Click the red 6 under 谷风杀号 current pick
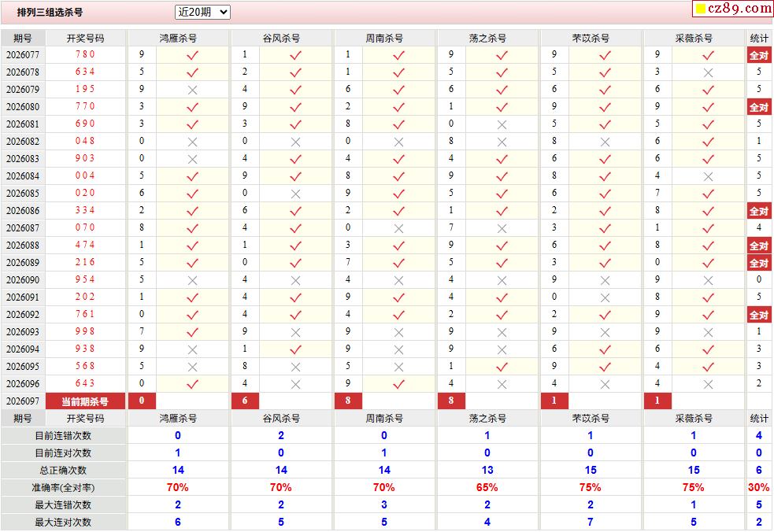 tap(245, 401)
